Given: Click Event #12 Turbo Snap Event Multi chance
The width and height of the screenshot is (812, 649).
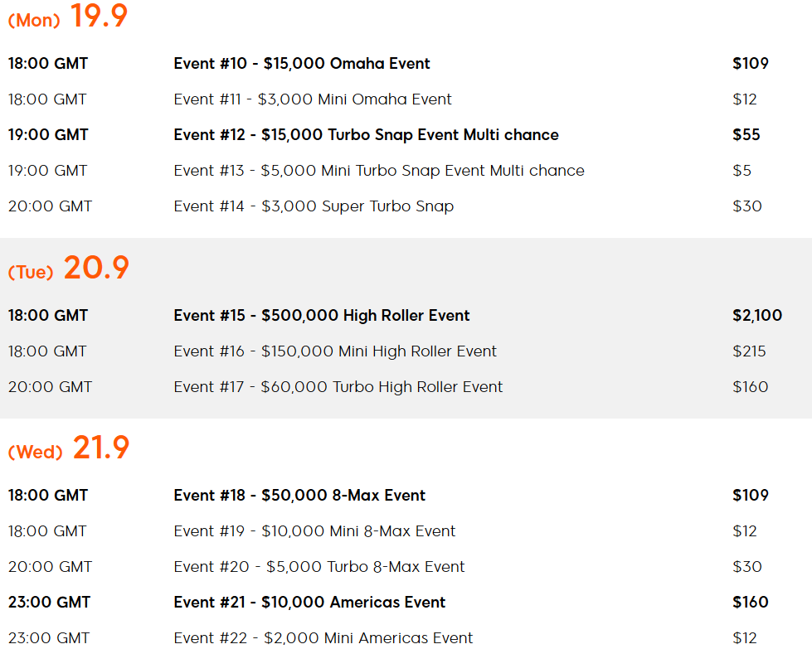Looking at the screenshot, I should (x=366, y=135).
